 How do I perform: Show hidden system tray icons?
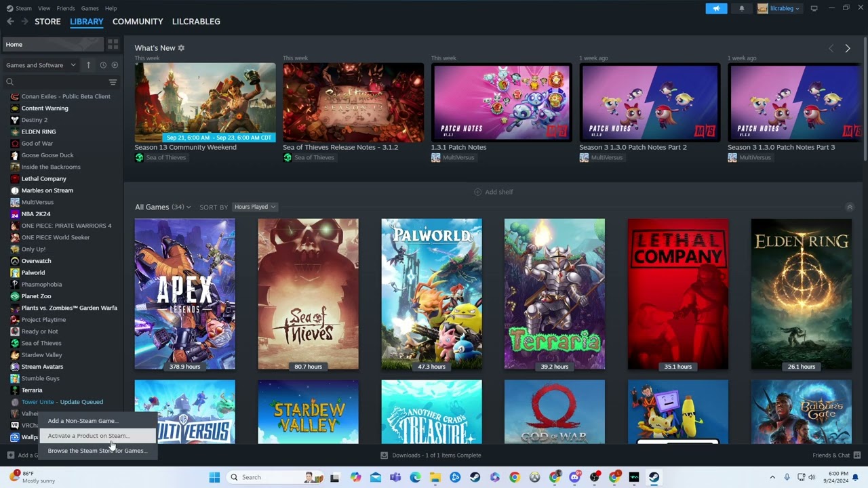click(772, 477)
